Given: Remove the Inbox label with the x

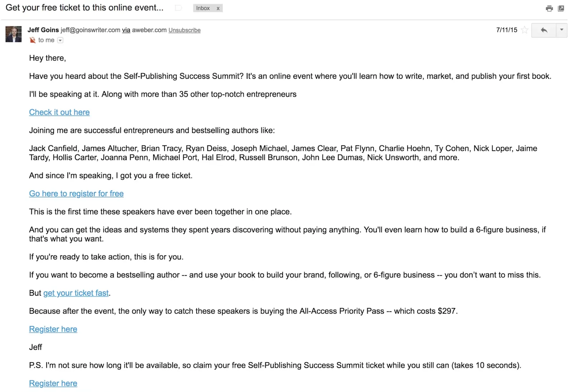Looking at the screenshot, I should coord(218,8).
